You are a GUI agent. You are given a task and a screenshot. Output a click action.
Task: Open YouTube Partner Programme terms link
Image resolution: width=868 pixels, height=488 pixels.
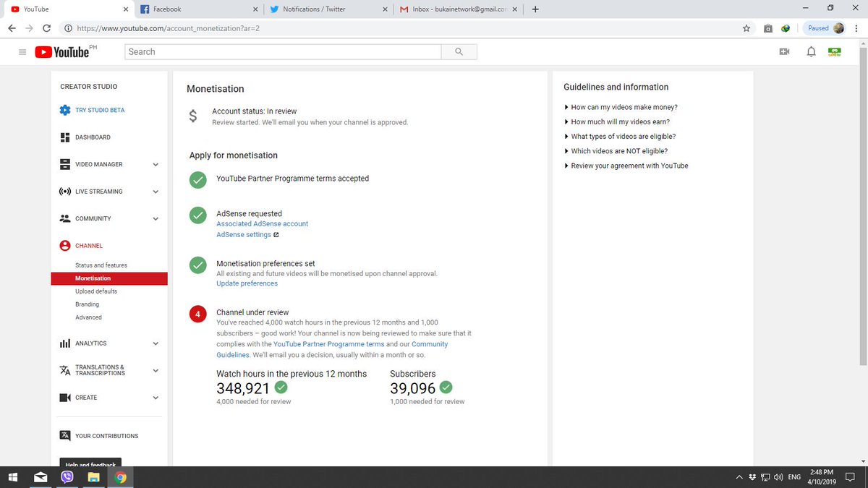[x=329, y=344]
